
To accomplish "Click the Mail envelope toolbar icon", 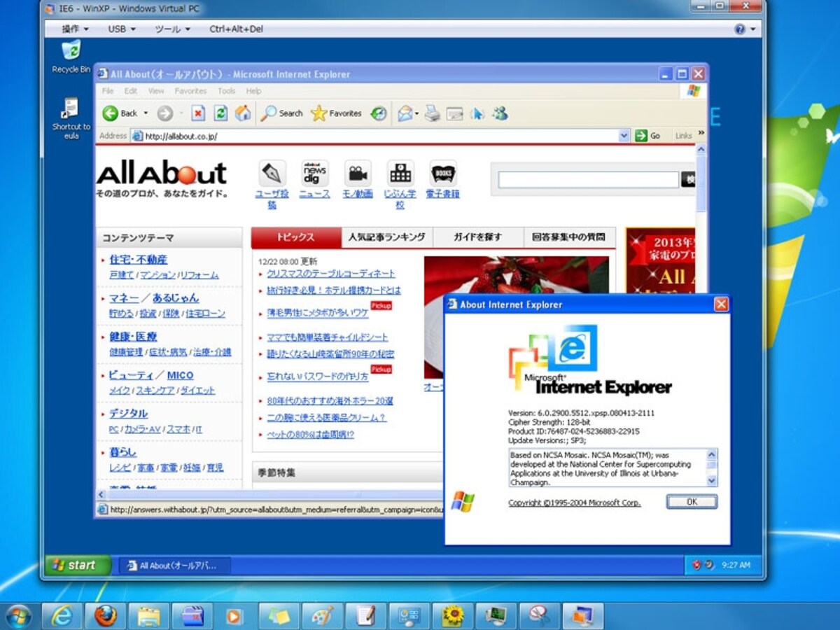I will tap(405, 113).
